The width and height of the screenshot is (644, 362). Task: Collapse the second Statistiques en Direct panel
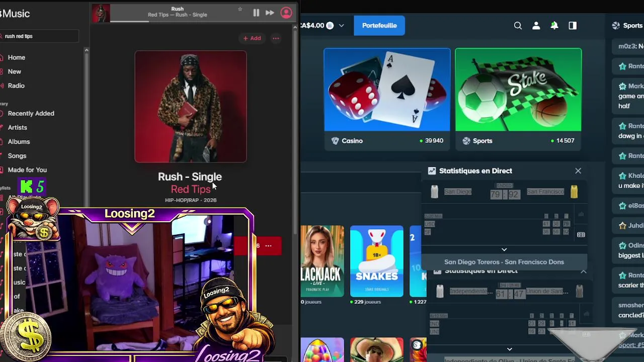(x=583, y=271)
